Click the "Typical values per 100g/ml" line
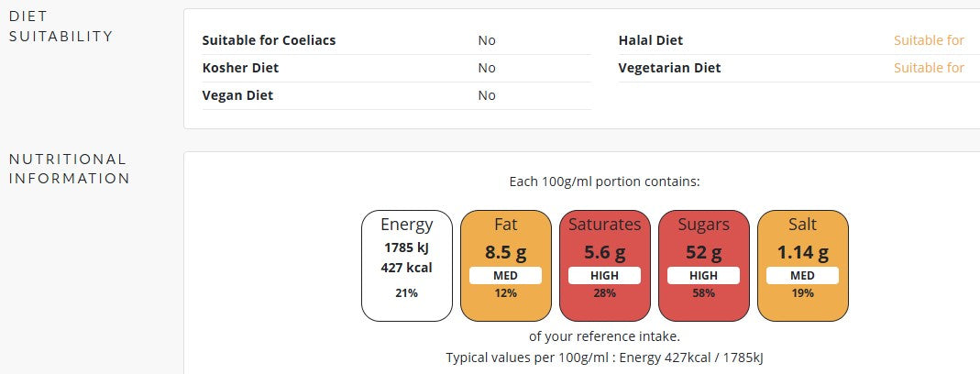 click(x=604, y=357)
